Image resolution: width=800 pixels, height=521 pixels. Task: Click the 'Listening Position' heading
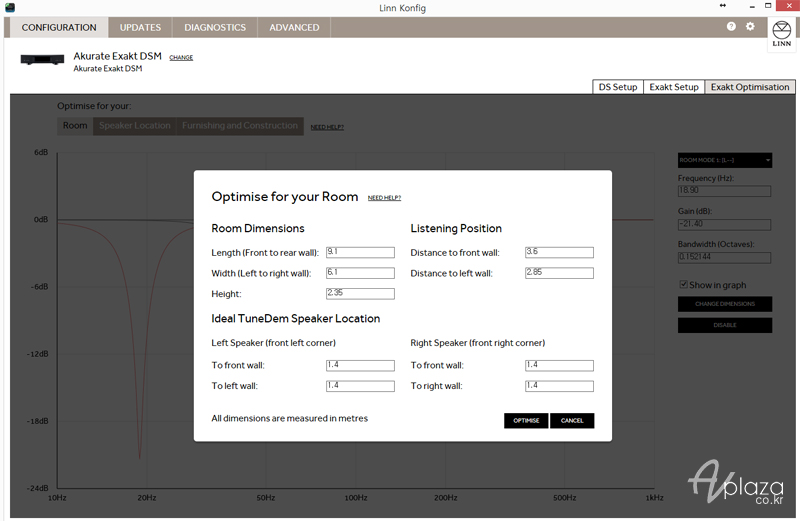pyautogui.click(x=456, y=229)
